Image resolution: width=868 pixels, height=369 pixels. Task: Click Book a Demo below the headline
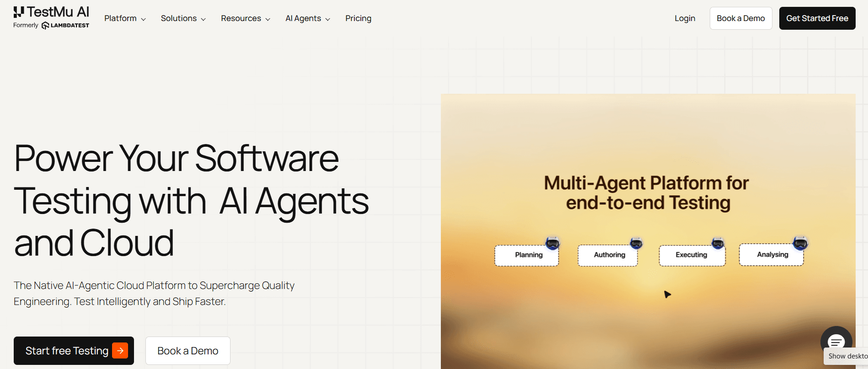(x=188, y=351)
